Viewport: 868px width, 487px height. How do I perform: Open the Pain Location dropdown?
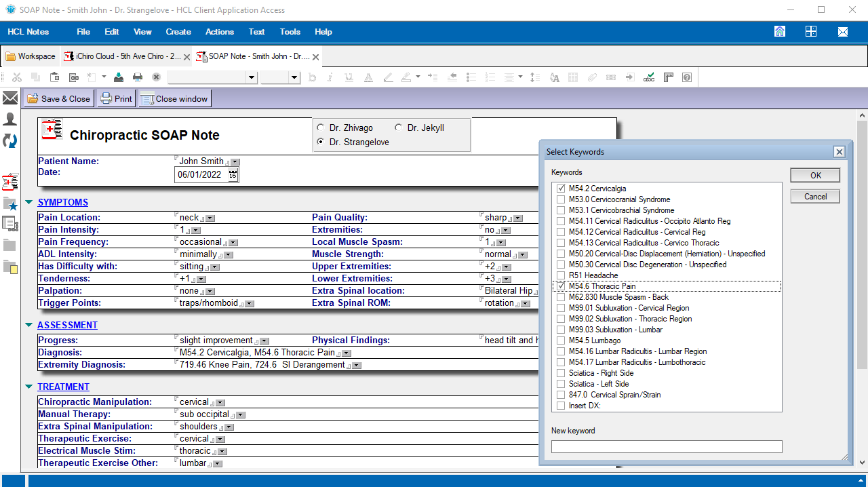pyautogui.click(x=210, y=218)
